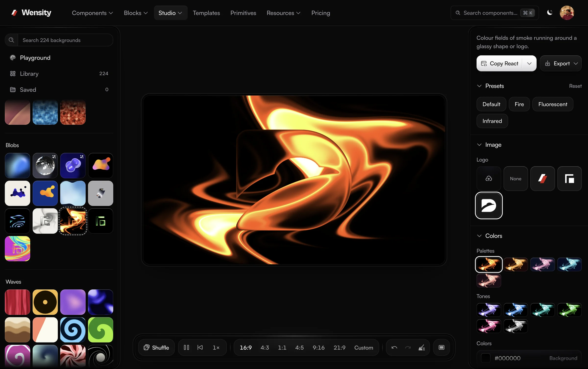Pause the animation playback
This screenshot has width=588, height=369.
tap(186, 347)
